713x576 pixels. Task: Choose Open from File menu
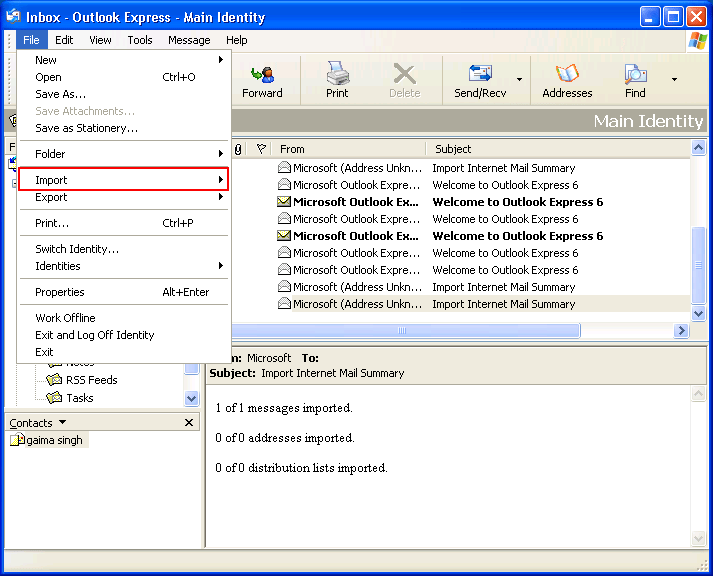pyautogui.click(x=123, y=77)
